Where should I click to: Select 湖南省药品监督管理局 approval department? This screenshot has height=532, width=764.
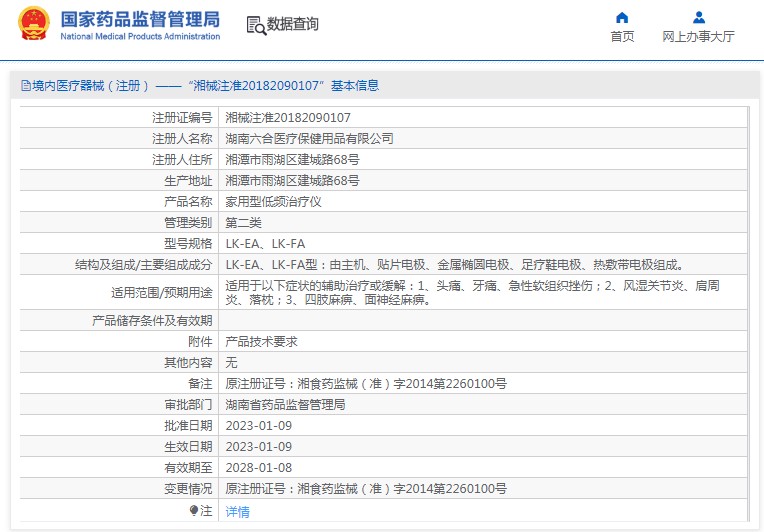(x=285, y=404)
